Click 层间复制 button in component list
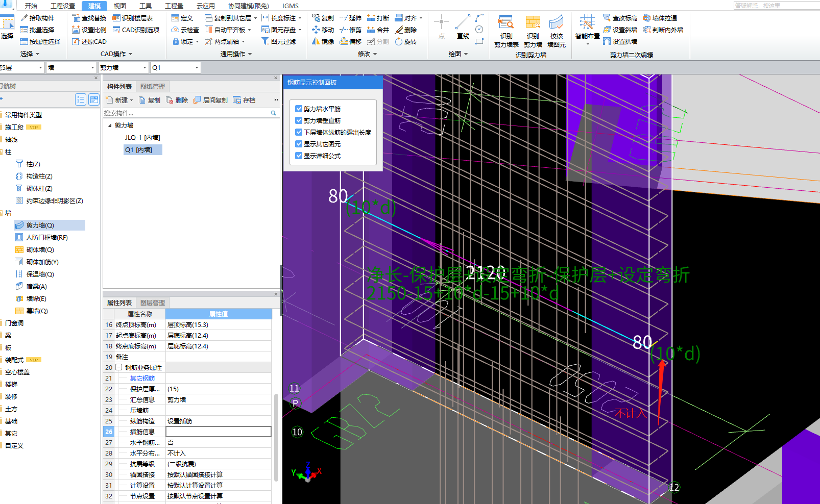This screenshot has width=820, height=504. [210, 100]
